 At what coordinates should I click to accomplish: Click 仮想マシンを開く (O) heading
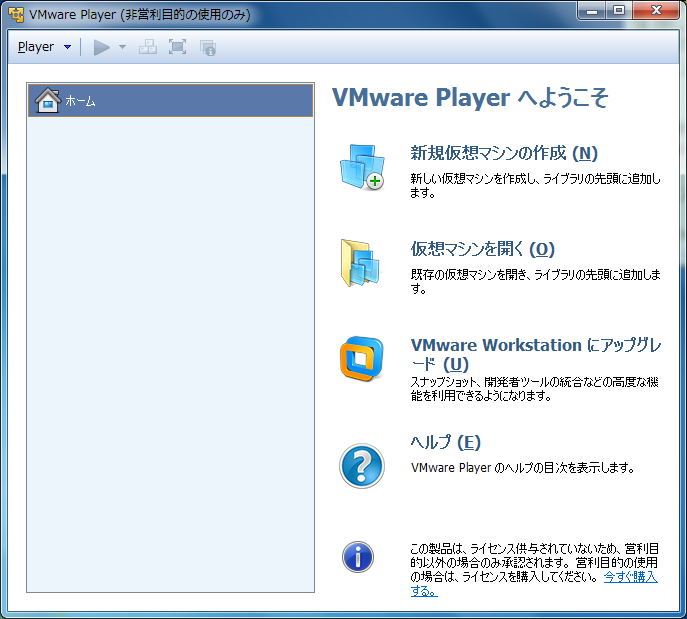pyautogui.click(x=482, y=249)
